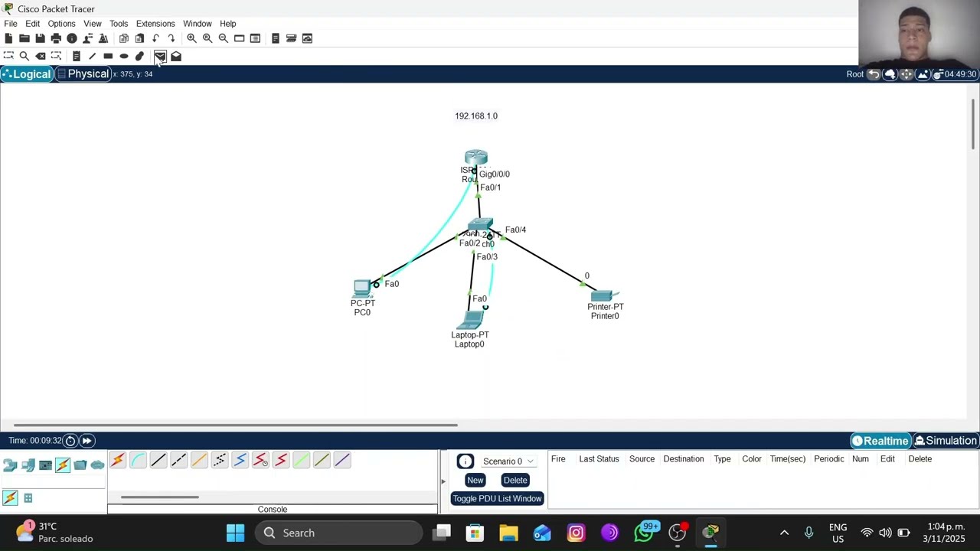Open the Options menu

[x=61, y=24]
